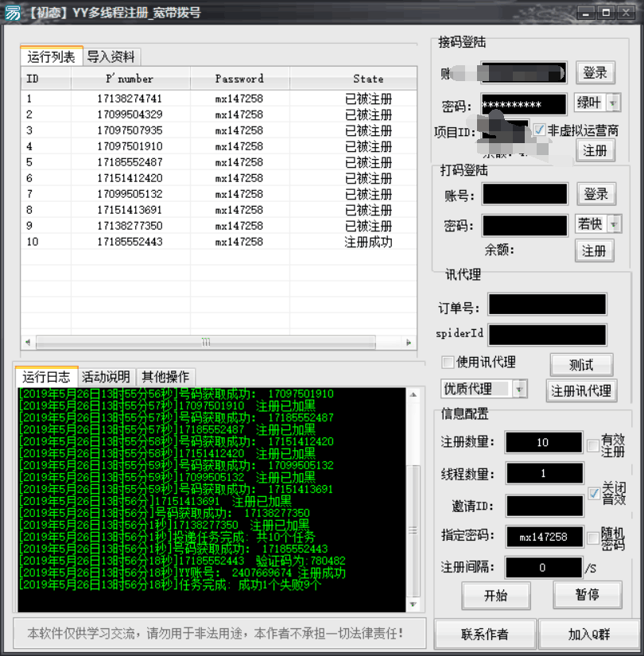Click the ID column header

tap(46, 78)
